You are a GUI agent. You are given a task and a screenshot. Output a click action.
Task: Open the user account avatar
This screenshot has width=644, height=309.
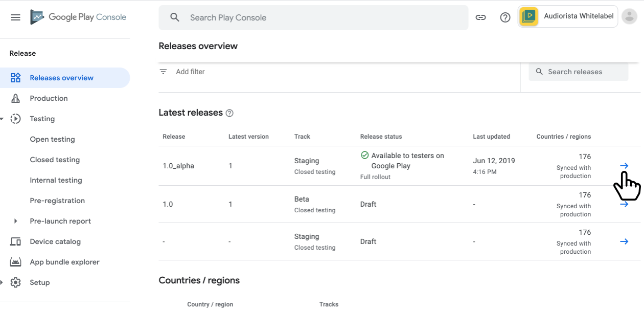629,16
